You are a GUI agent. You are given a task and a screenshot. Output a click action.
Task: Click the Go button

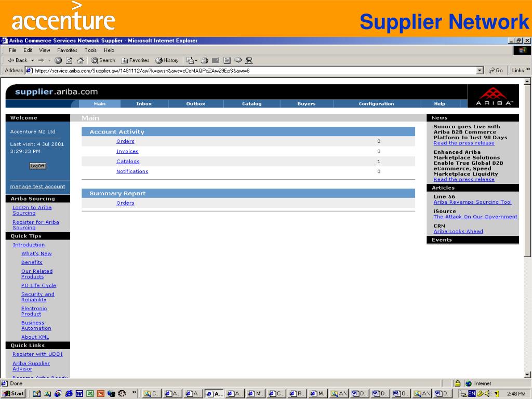496,71
